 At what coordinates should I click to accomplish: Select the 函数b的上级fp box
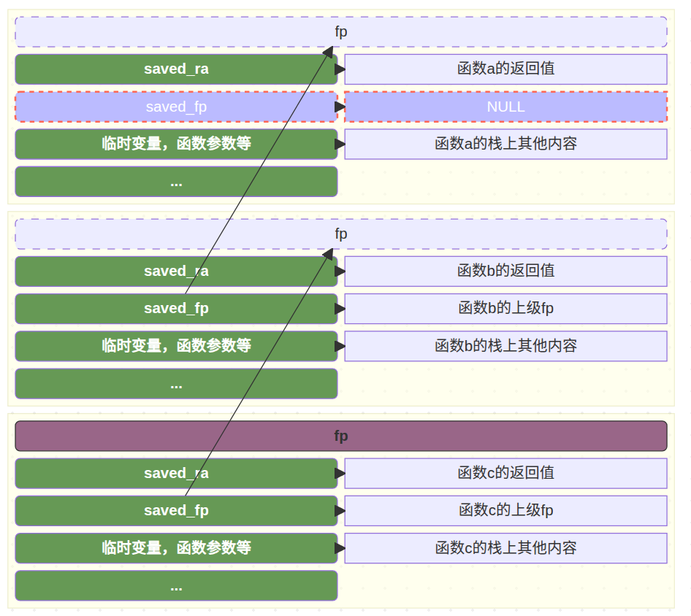coord(505,308)
